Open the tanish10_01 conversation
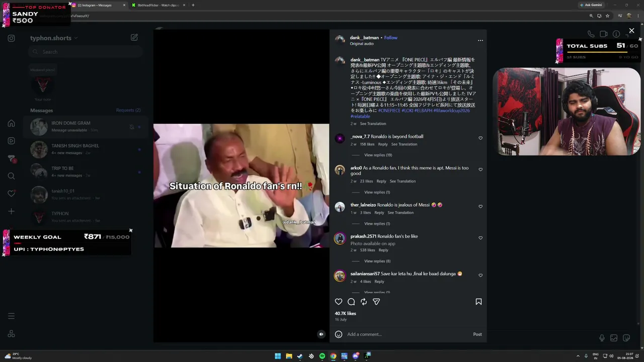The width and height of the screenshot is (644, 362). point(86,195)
